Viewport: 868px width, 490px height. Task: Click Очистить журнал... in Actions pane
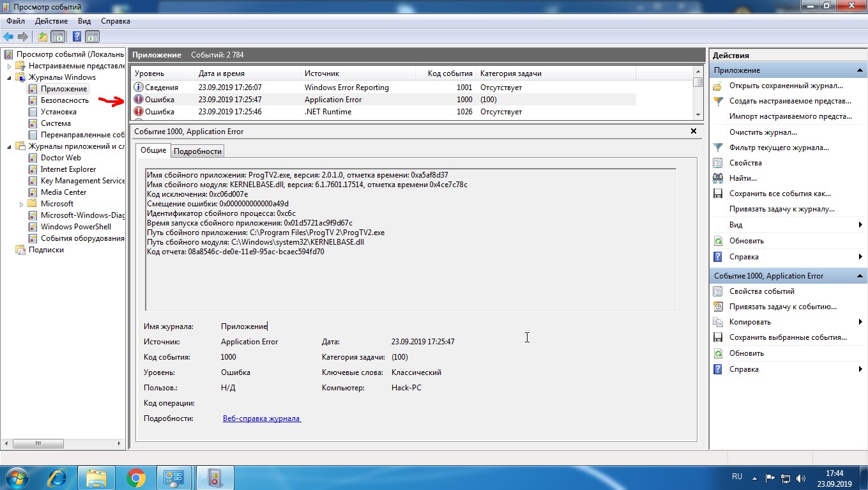(763, 132)
